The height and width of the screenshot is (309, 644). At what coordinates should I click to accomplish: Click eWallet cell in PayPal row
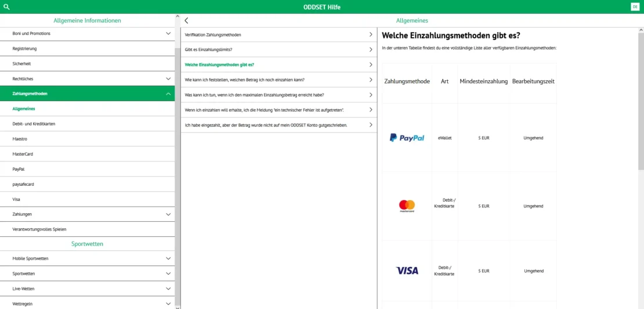[445, 138]
